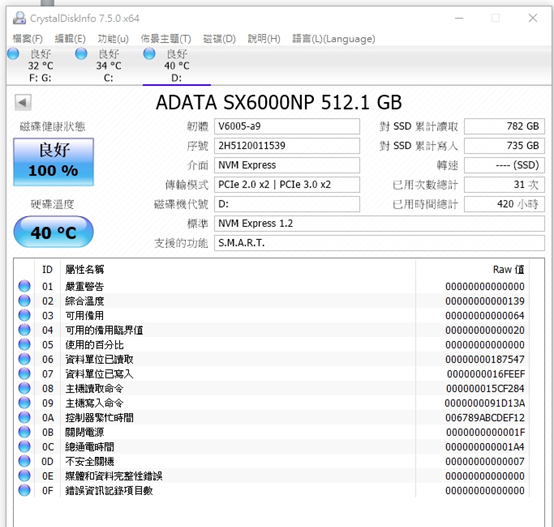Click the status icon for attribute 09 主機寫入命令

pos(24,403)
